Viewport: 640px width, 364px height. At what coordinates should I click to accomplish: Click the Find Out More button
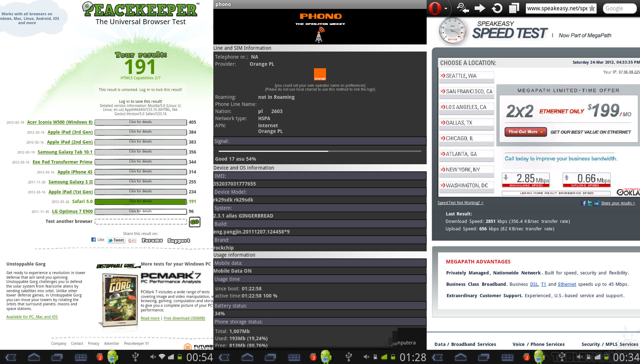tap(525, 132)
